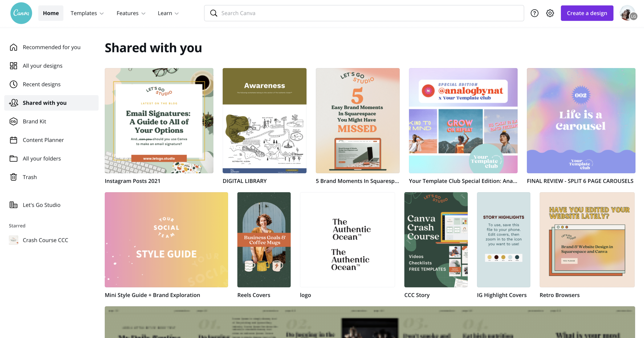Open settings gear icon
644x338 pixels.
(x=550, y=13)
